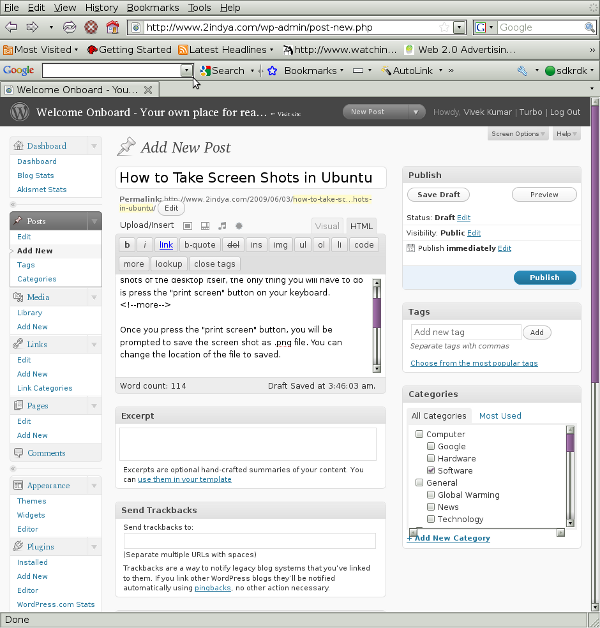The image size is (600, 628).
Task: Click the Plugins plug icon in sidebar
Action: coord(18,546)
